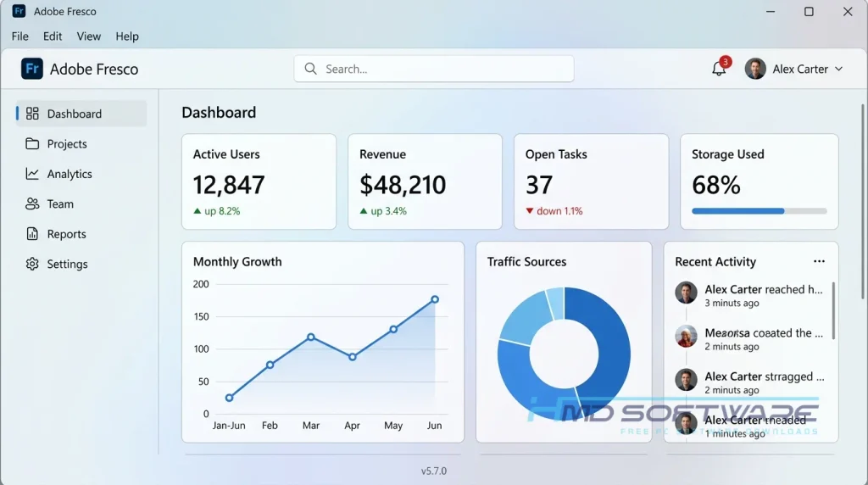Click the Jan-Jun data point on growth chart
This screenshot has height=485, width=868.
[x=229, y=398]
